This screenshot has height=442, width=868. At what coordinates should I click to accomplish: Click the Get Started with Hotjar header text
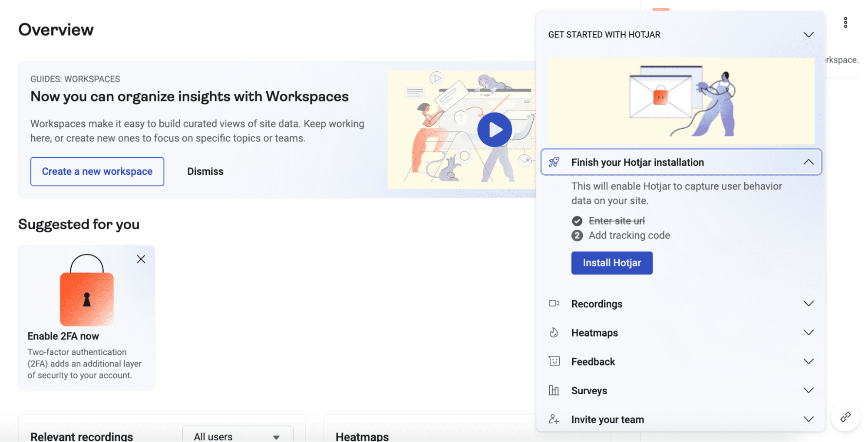(604, 35)
